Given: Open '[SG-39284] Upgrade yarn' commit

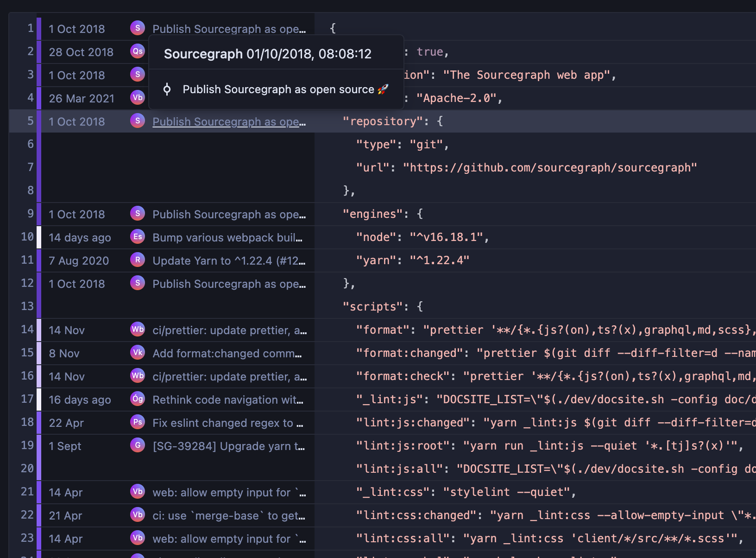Looking at the screenshot, I should click(229, 446).
